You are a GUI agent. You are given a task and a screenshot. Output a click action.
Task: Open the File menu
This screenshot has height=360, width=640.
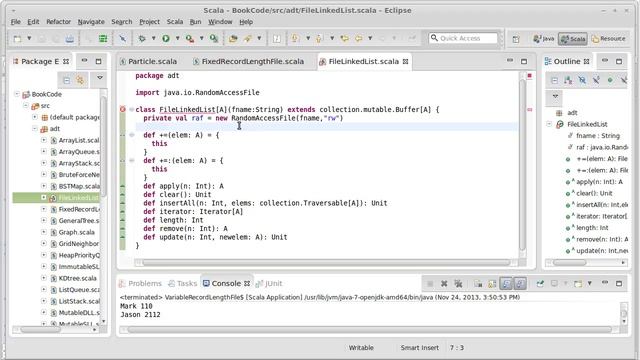pyautogui.click(x=16, y=22)
